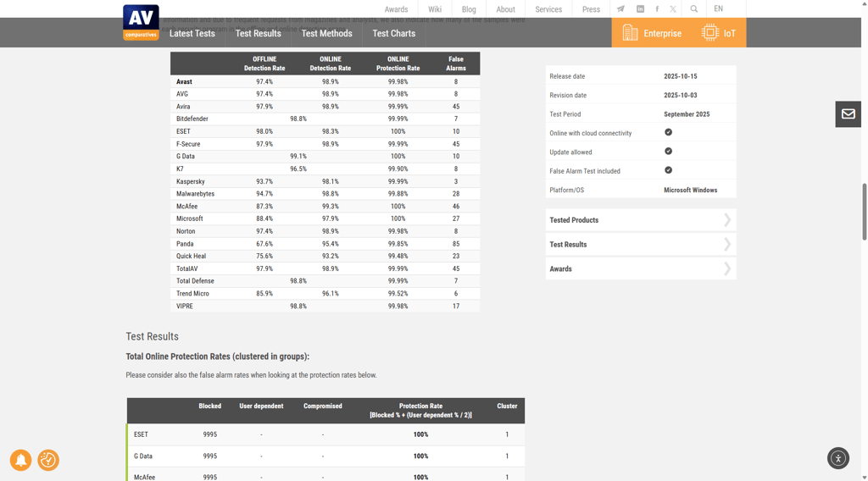The image size is (868, 481).
Task: Click the ONLINE Protection Rate column header
Action: click(398, 64)
